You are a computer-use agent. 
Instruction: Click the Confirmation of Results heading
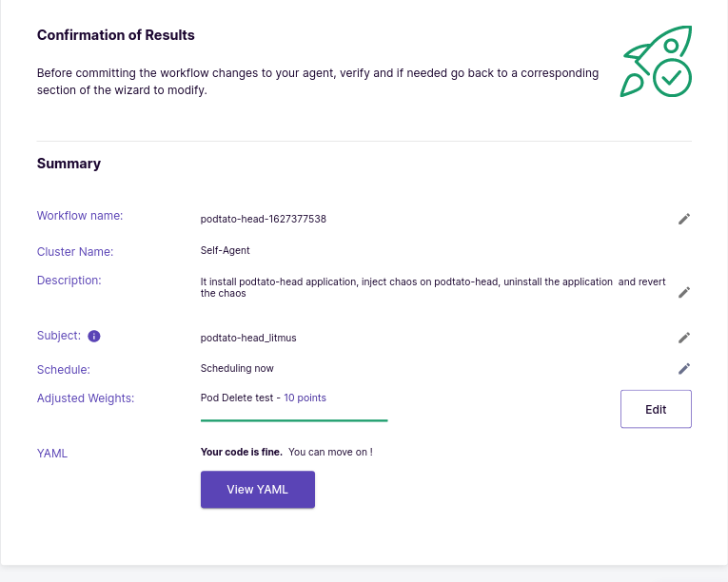click(x=115, y=35)
